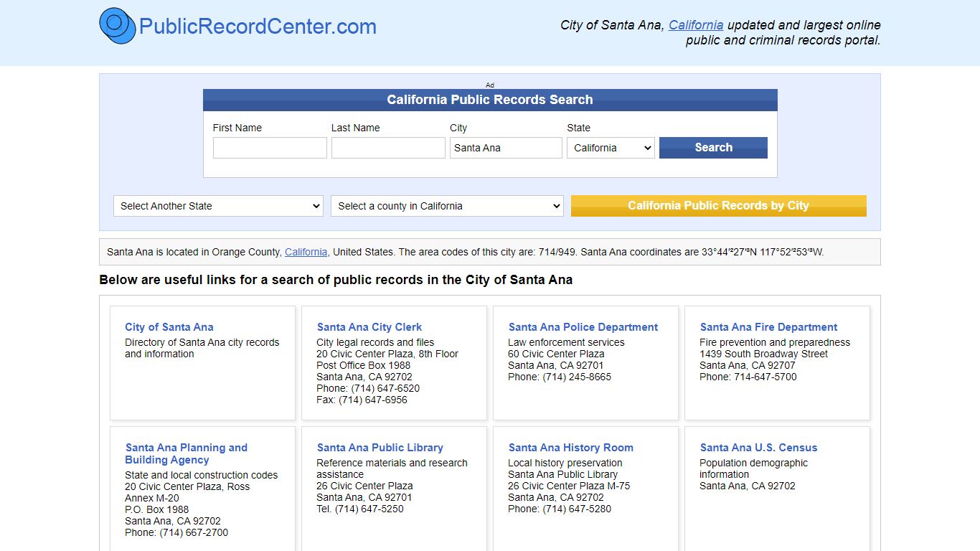The height and width of the screenshot is (551, 980).
Task: Focus the Last Name input field
Action: coord(388,148)
